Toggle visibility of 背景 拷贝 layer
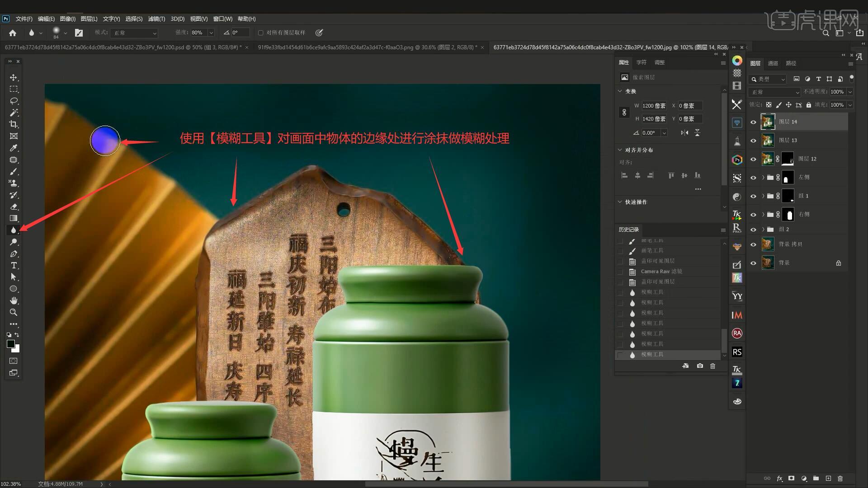This screenshot has height=488, width=868. (x=753, y=244)
